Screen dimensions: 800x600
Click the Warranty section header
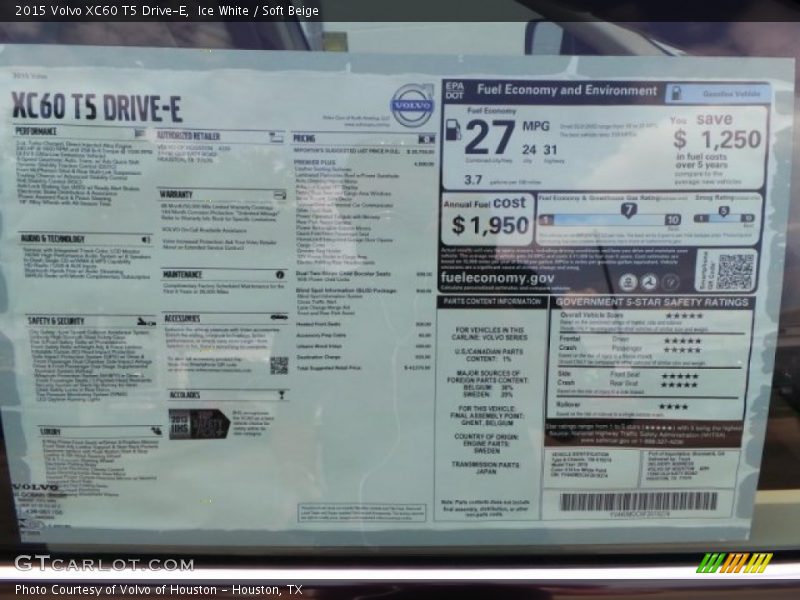tap(176, 194)
